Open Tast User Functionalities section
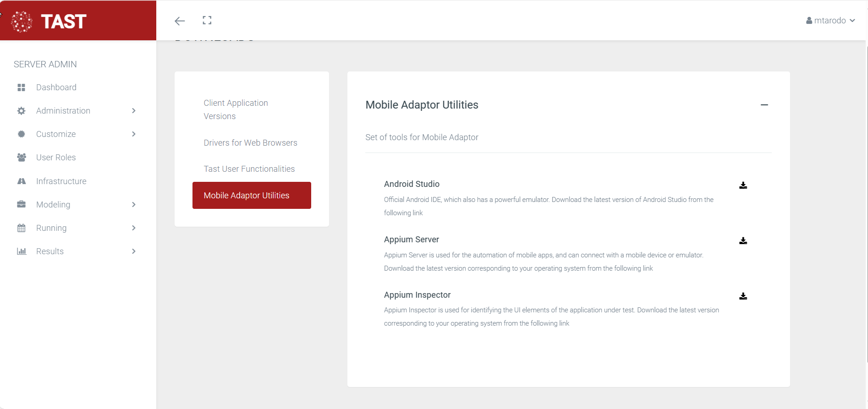This screenshot has height=409, width=868. pyautogui.click(x=249, y=169)
